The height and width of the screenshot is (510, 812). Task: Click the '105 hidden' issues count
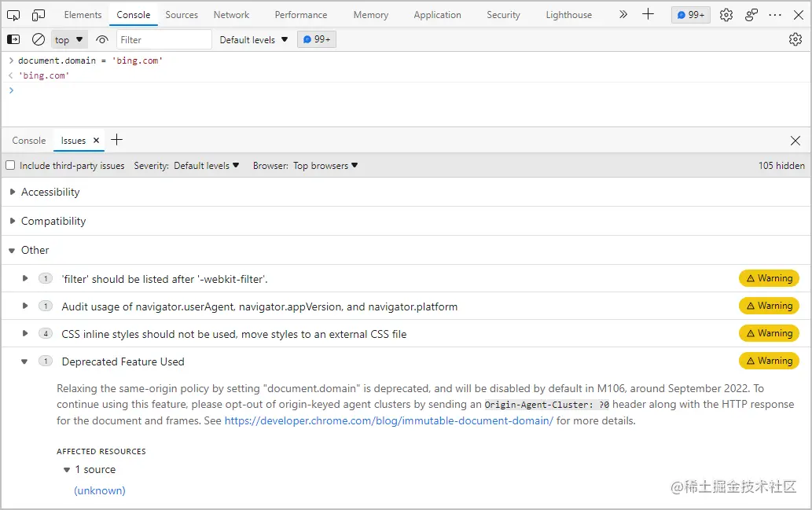click(781, 166)
